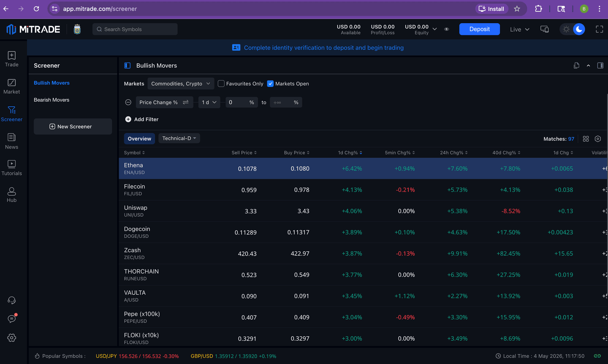608x364 pixels.
Task: Toggle the screener list panel icon
Action: coord(128,65)
